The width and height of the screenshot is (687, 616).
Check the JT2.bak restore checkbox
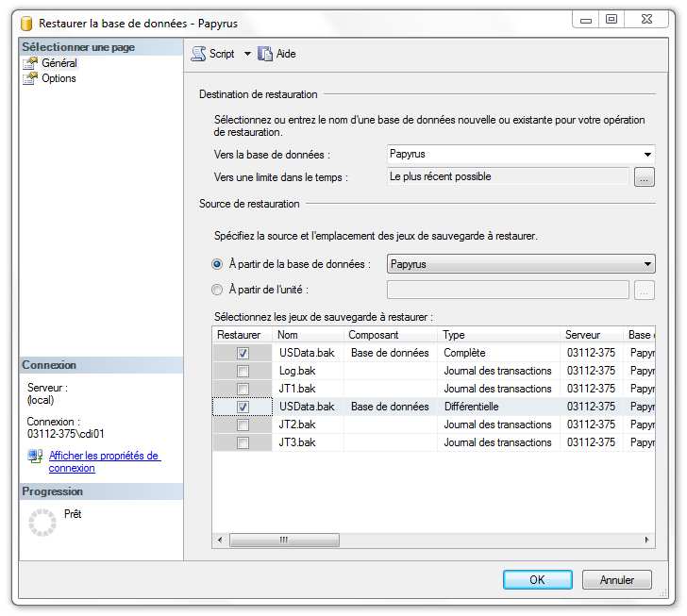(x=243, y=425)
